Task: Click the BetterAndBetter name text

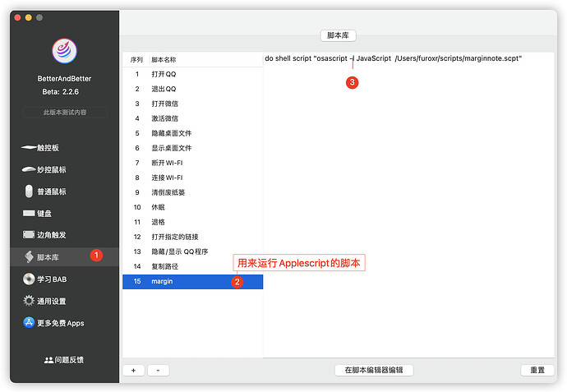Action: (64, 78)
